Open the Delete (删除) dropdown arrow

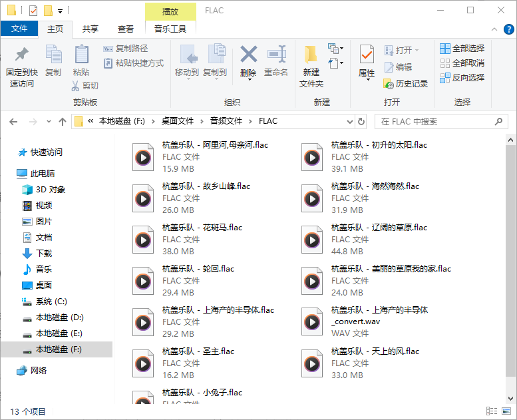[x=250, y=79]
